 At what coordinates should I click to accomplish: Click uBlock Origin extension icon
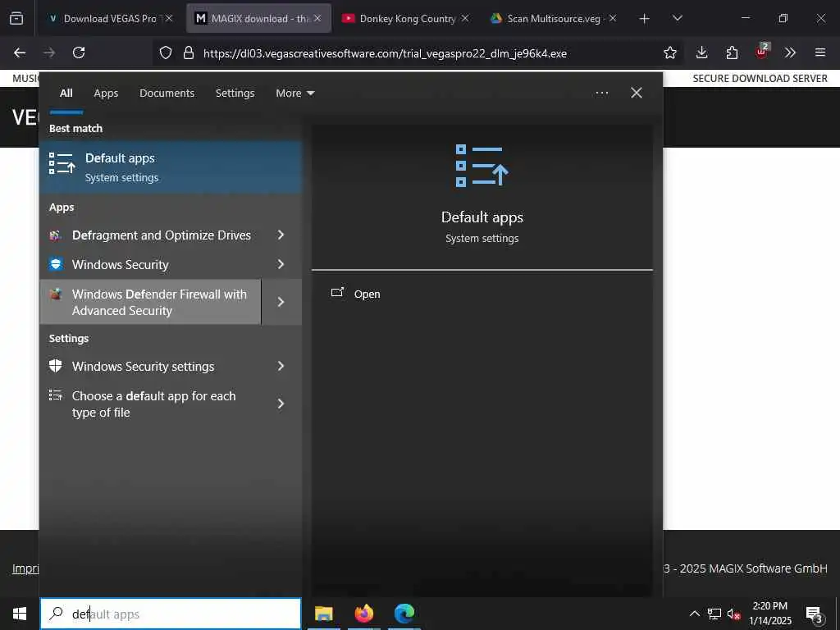tap(761, 52)
